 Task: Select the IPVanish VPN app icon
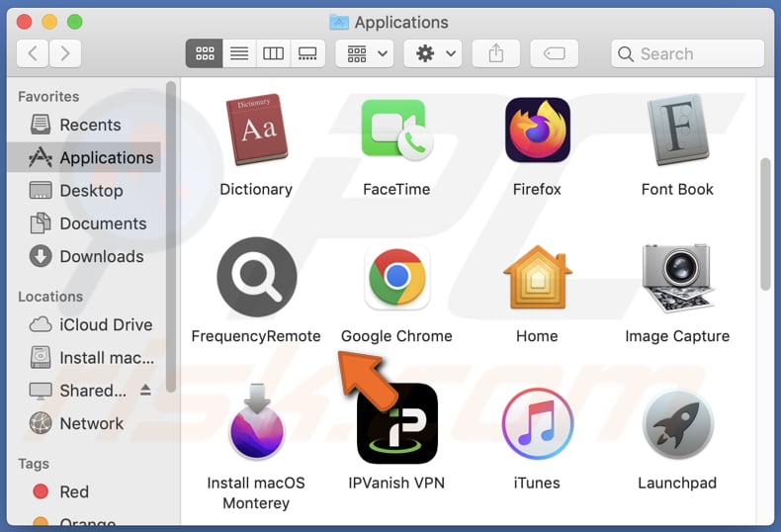tap(397, 423)
